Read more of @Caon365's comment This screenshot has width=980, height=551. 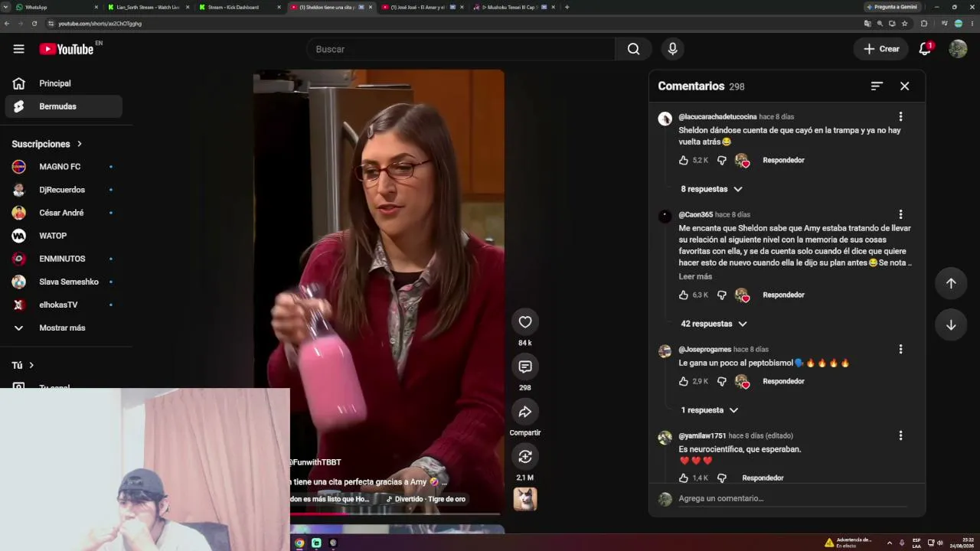[695, 276]
